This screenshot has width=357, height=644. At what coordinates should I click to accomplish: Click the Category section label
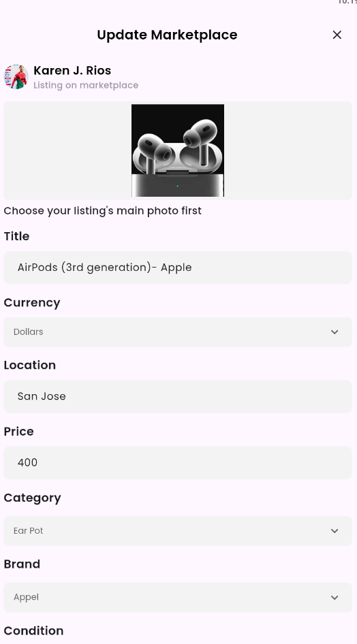tap(33, 498)
